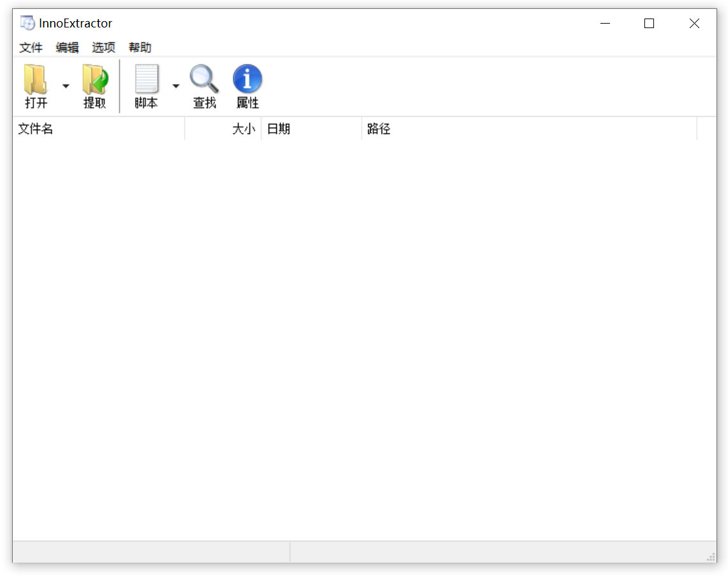Open the 选项 (Options) menu
The height and width of the screenshot is (576, 728).
(103, 48)
